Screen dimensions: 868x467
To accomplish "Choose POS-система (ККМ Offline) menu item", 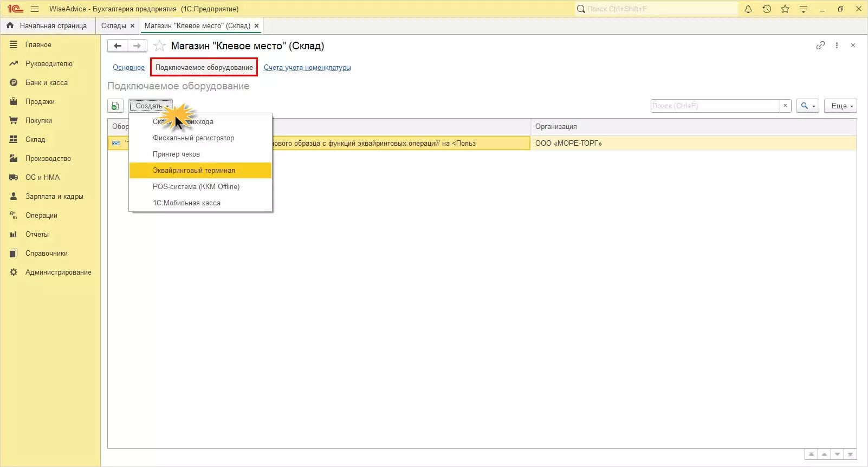I will [x=200, y=187].
